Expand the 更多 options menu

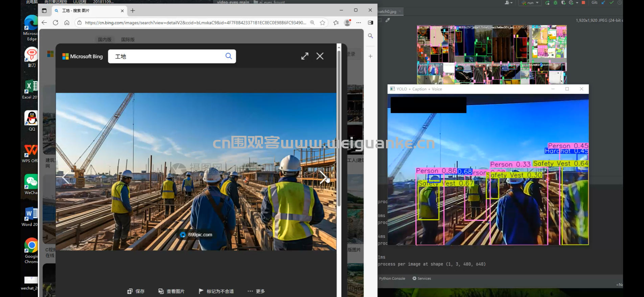(x=256, y=291)
